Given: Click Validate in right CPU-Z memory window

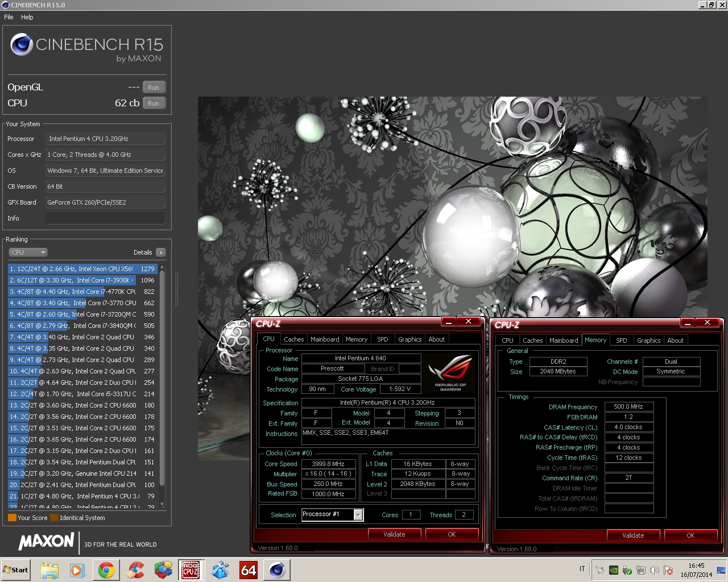Looking at the screenshot, I should point(633,535).
